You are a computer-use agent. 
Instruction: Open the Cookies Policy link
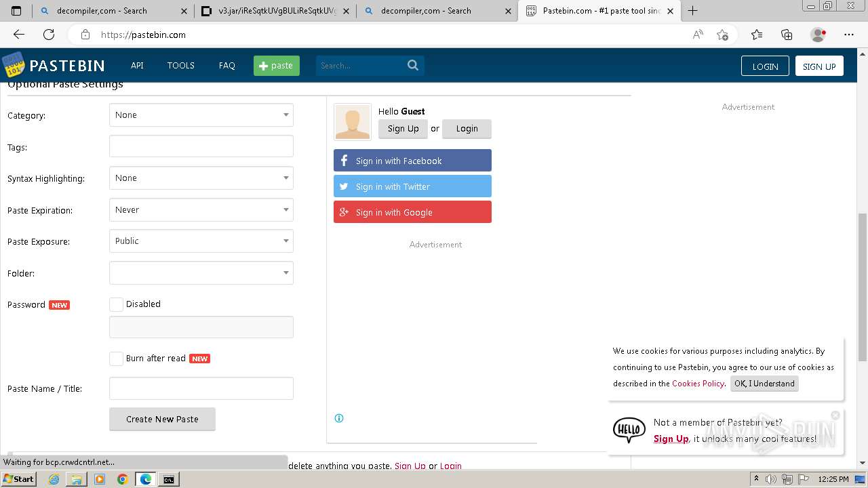698,384
